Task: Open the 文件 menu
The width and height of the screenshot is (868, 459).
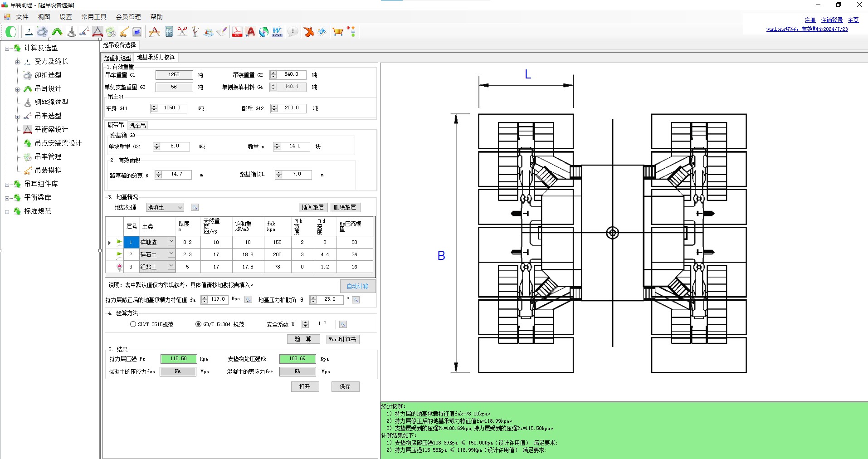Action: click(22, 17)
